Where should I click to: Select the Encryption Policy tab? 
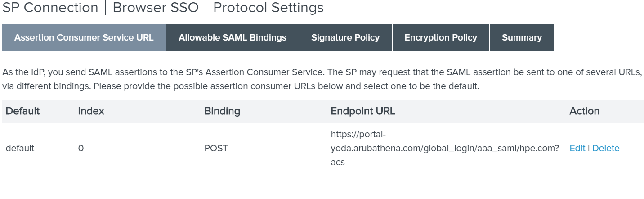coord(440,38)
